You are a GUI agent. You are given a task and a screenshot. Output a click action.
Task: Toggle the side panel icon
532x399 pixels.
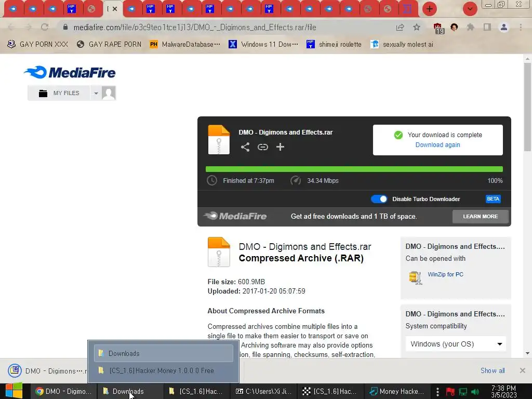coord(487,27)
